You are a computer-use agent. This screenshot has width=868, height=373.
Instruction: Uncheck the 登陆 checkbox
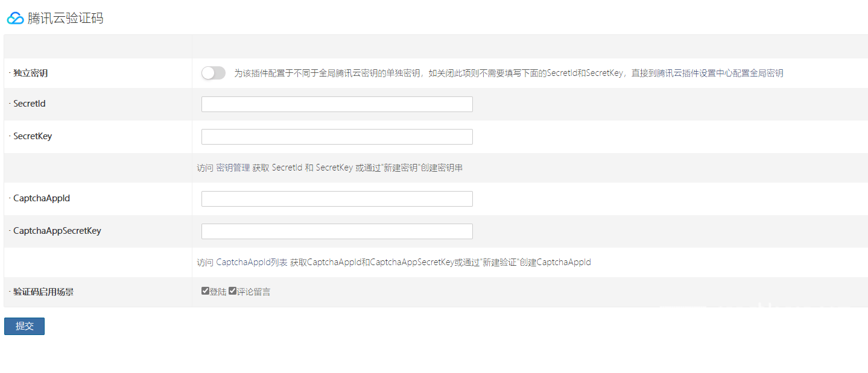point(205,291)
